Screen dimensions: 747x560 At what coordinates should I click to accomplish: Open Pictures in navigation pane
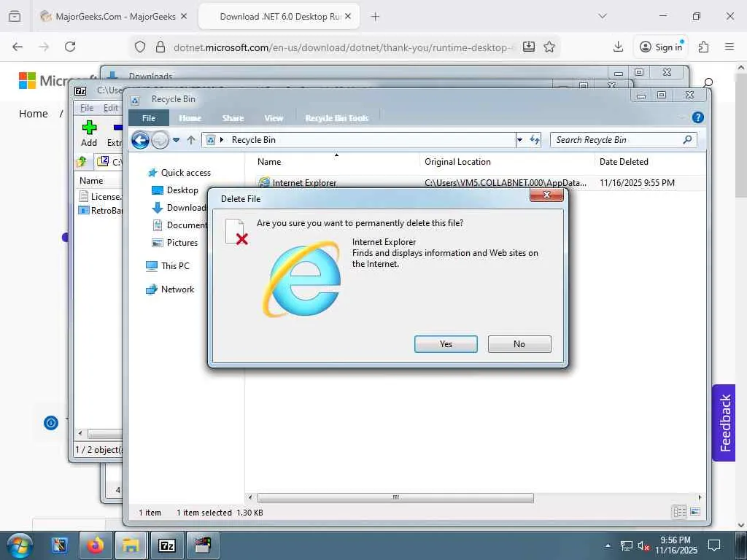click(x=174, y=243)
